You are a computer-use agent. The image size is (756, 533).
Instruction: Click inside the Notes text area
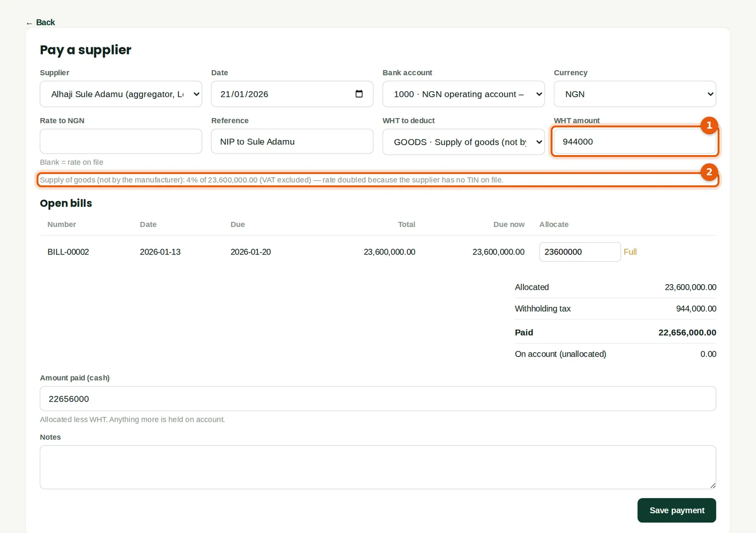[x=378, y=467]
